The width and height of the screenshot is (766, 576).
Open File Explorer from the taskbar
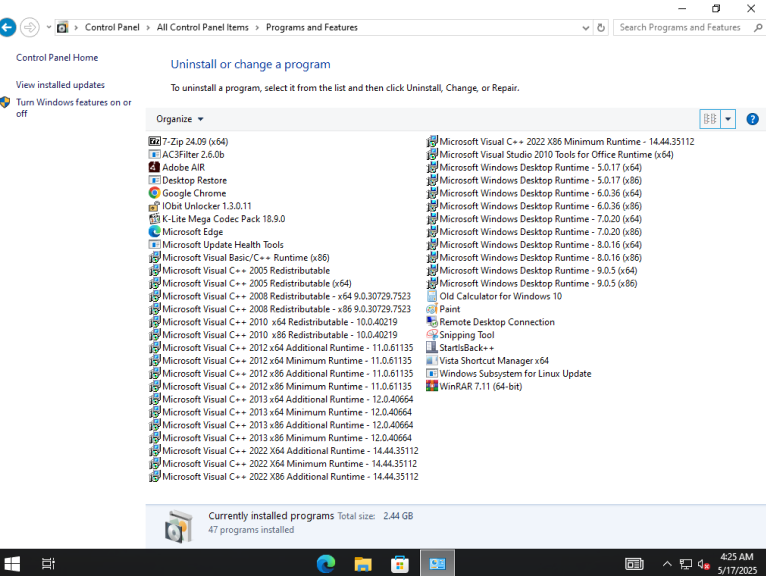[363, 564]
